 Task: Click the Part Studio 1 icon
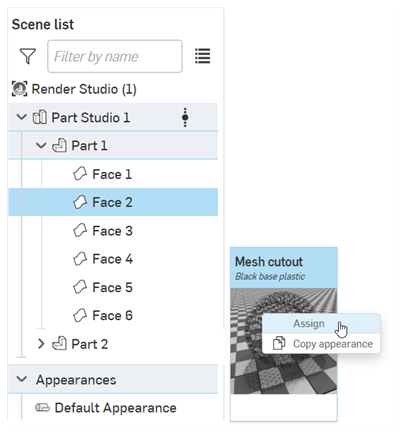tap(40, 117)
